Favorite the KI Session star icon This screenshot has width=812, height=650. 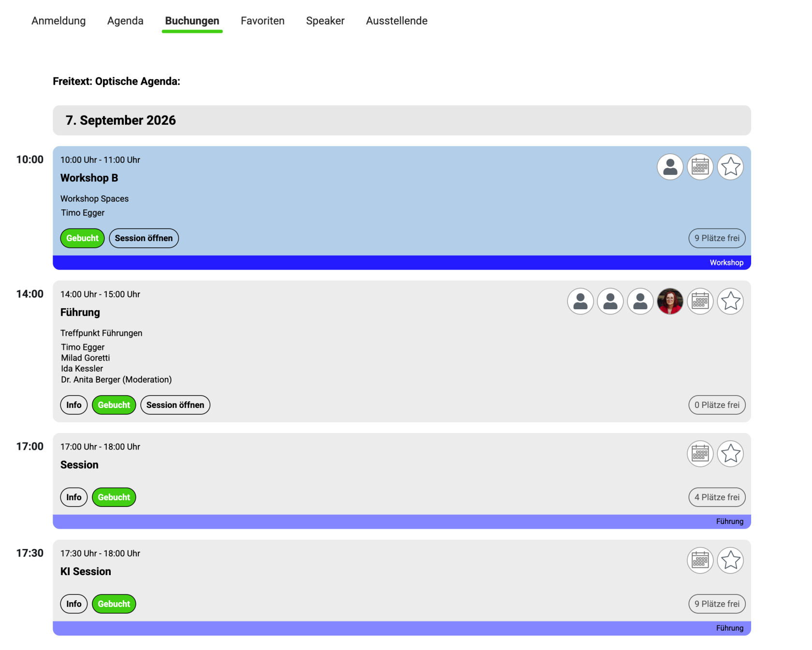tap(730, 561)
